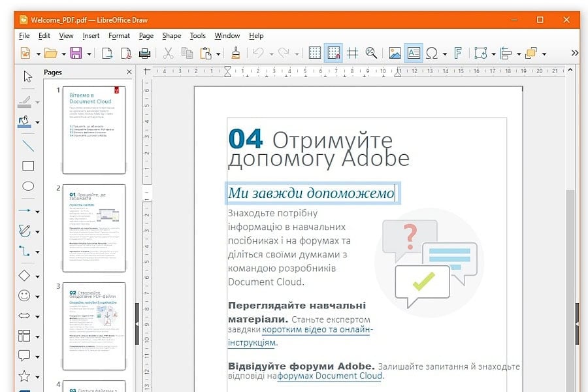Click the Fill Color bucket icon

click(25, 122)
